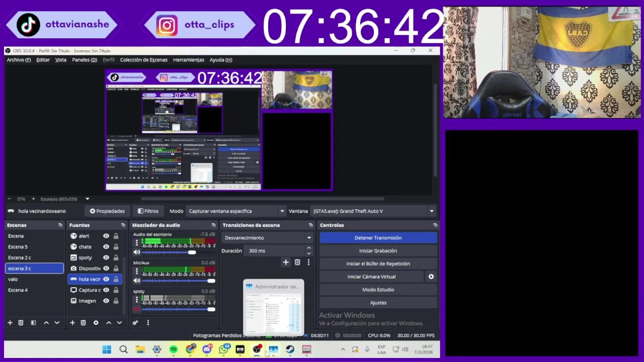Viewport: 644px width, 362px height.
Task: Open Steam from the taskbar
Action: point(290,349)
